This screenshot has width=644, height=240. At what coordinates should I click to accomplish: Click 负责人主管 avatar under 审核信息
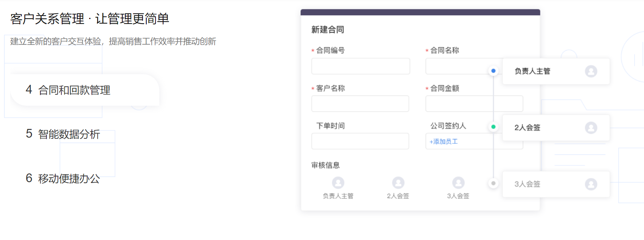pos(338,183)
